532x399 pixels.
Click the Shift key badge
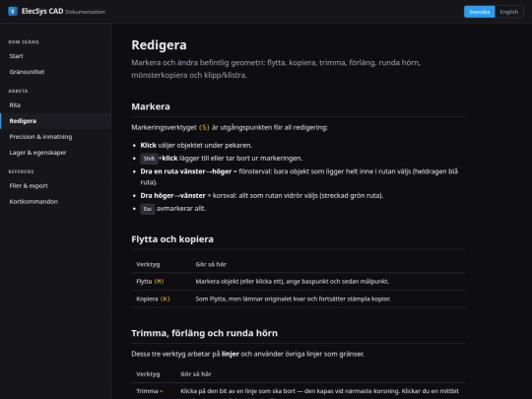point(149,159)
